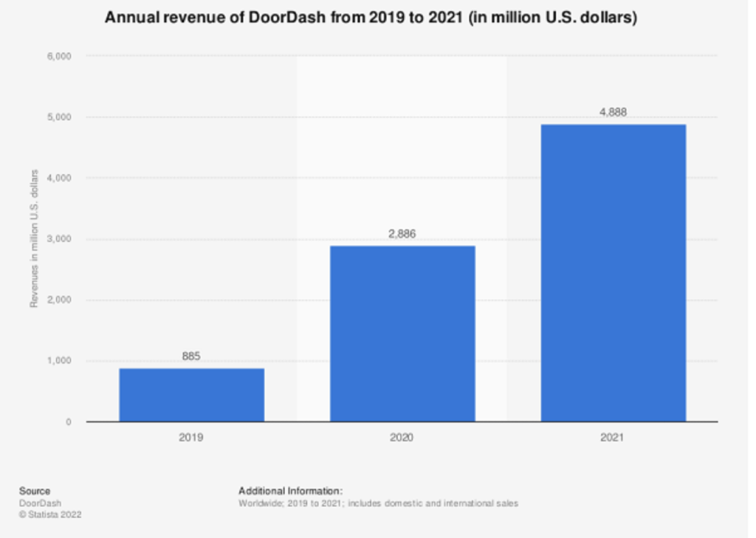
Task: Select the blue bar for 2021
Action: pos(614,273)
